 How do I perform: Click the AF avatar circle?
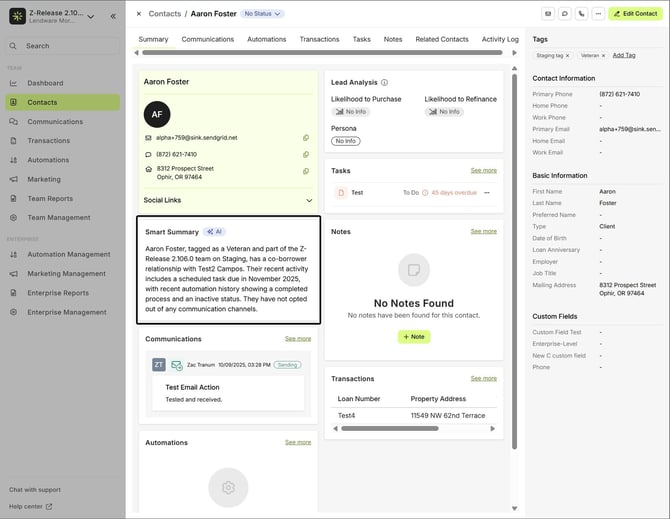157,114
